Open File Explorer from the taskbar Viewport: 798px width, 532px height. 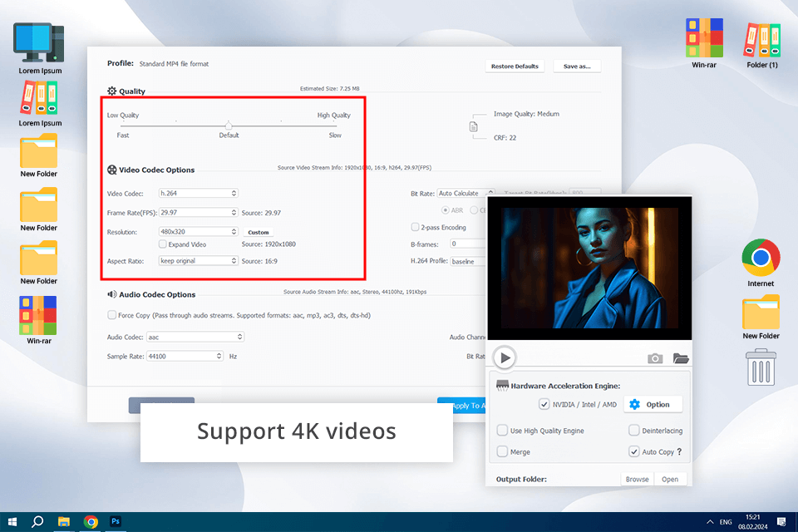tap(64, 522)
